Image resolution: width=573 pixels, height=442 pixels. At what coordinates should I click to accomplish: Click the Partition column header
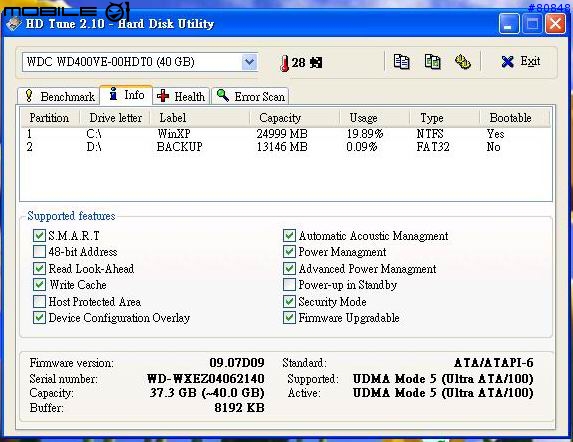coord(50,118)
